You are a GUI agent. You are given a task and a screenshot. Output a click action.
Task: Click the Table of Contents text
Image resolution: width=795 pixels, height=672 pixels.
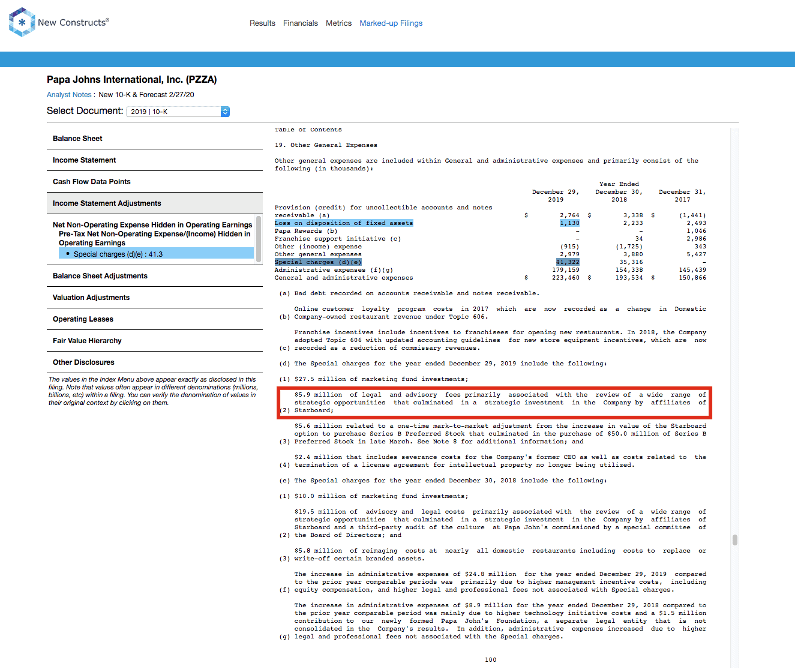308,130
